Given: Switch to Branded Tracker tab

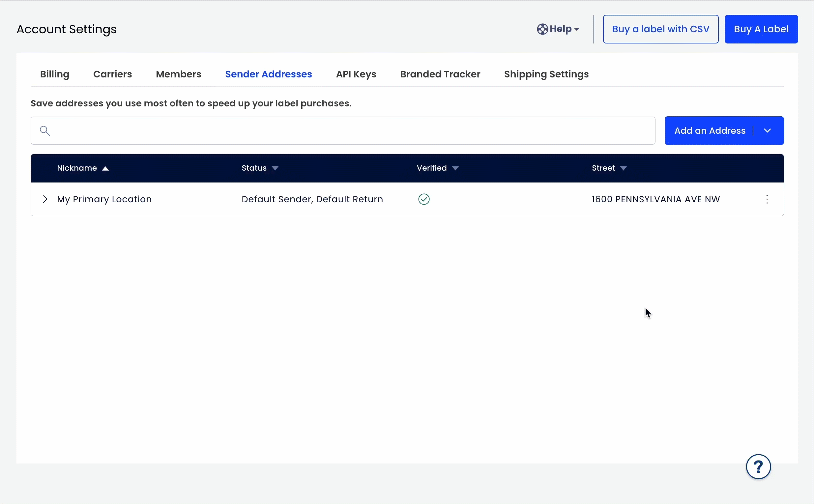Looking at the screenshot, I should coord(440,74).
